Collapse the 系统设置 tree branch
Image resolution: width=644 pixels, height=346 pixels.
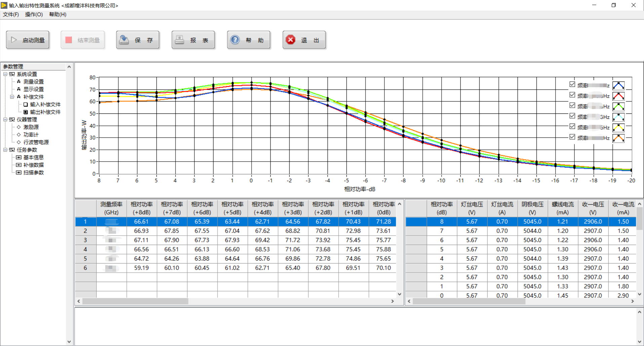point(5,74)
